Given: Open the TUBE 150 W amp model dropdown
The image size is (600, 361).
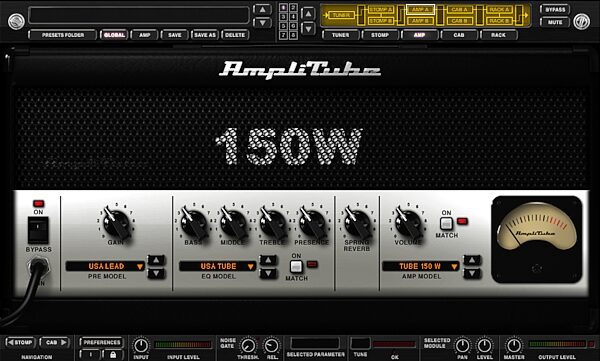Looking at the screenshot, I should (x=421, y=266).
